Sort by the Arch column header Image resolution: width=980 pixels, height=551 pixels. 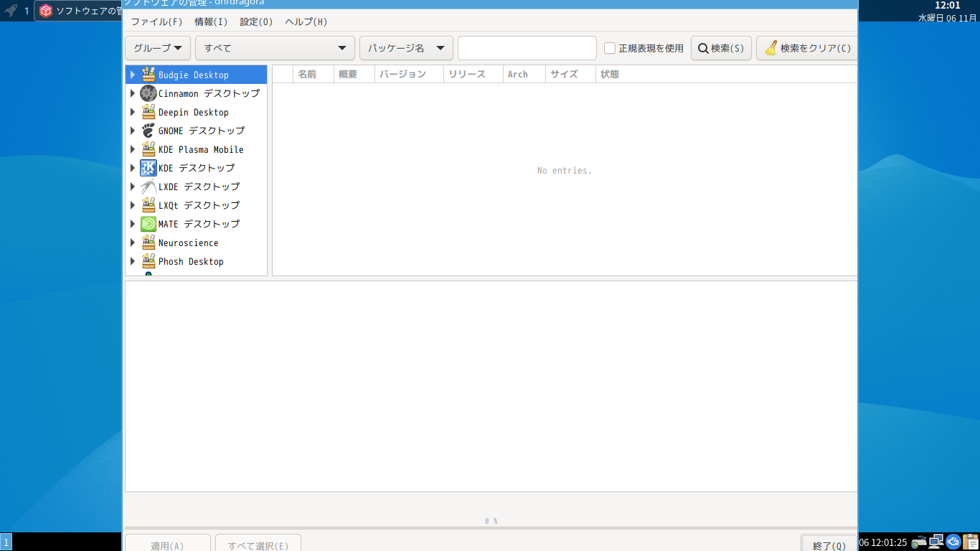[x=524, y=74]
